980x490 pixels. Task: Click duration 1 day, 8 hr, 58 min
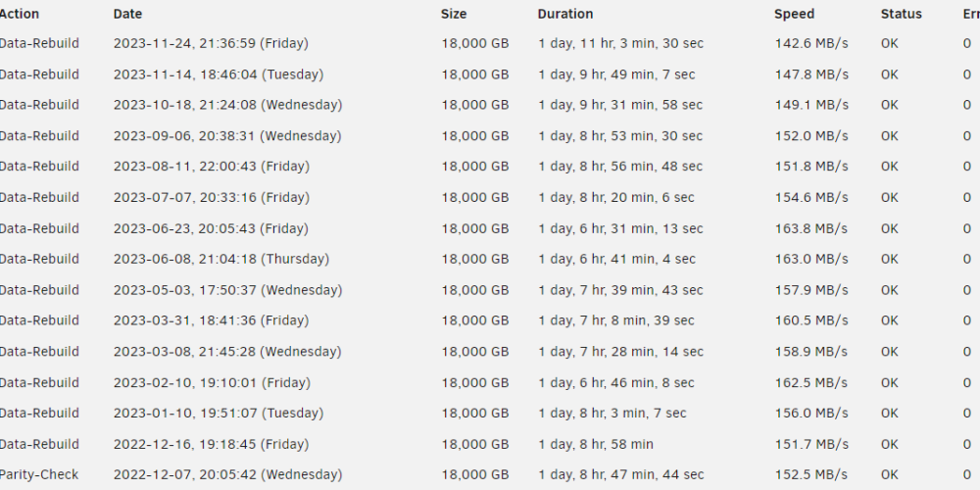click(596, 444)
